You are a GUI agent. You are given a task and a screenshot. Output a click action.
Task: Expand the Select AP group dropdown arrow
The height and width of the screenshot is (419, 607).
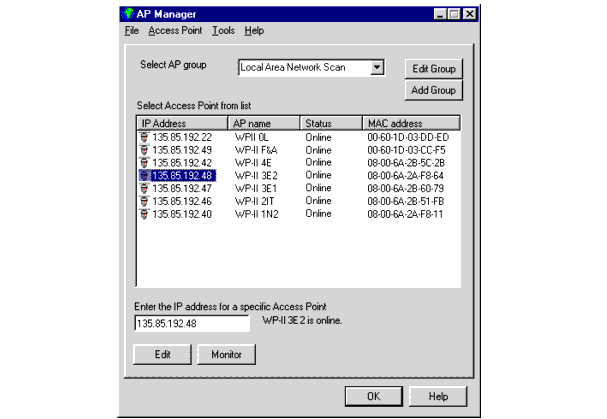point(377,67)
